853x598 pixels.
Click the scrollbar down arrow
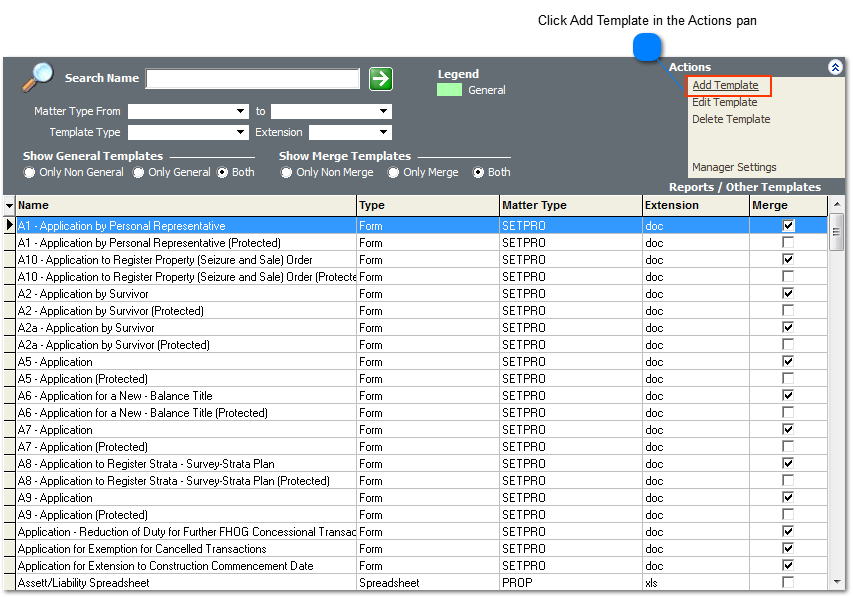(x=836, y=582)
